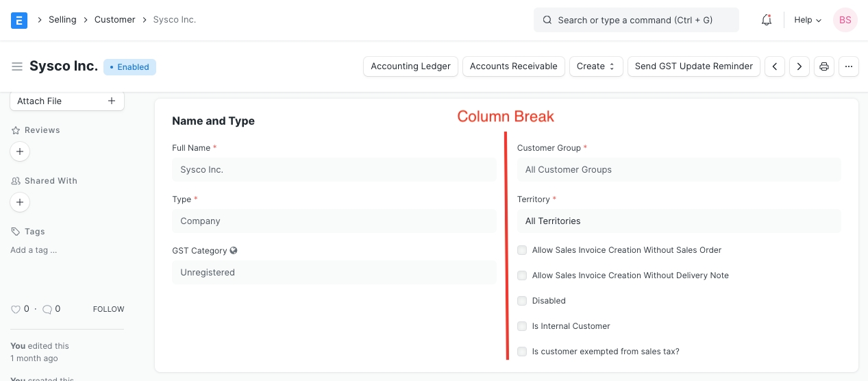Open the Territory field dropdown
The width and height of the screenshot is (868, 381).
pos(678,221)
